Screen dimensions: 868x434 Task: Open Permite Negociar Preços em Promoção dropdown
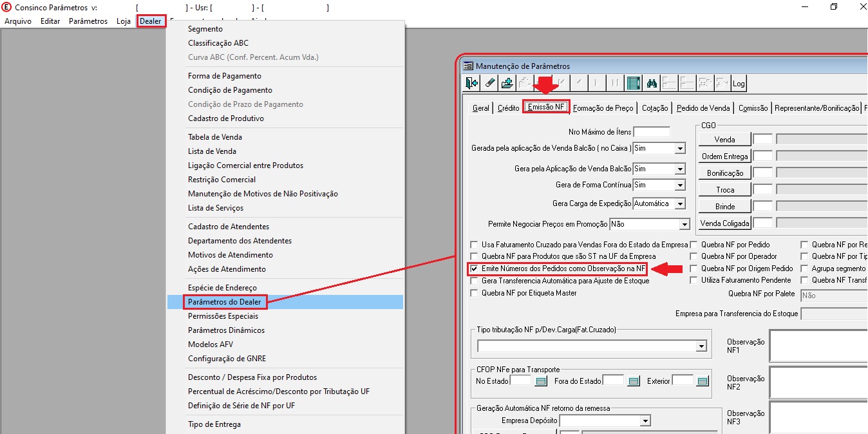click(x=684, y=224)
